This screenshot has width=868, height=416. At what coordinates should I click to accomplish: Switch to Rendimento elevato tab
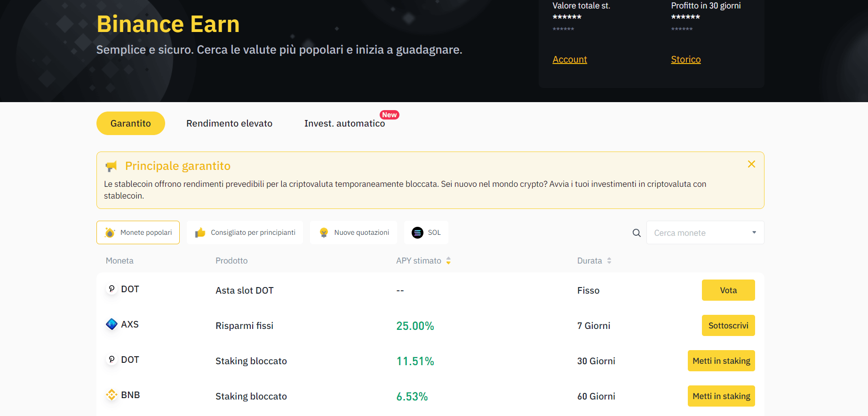pos(229,123)
